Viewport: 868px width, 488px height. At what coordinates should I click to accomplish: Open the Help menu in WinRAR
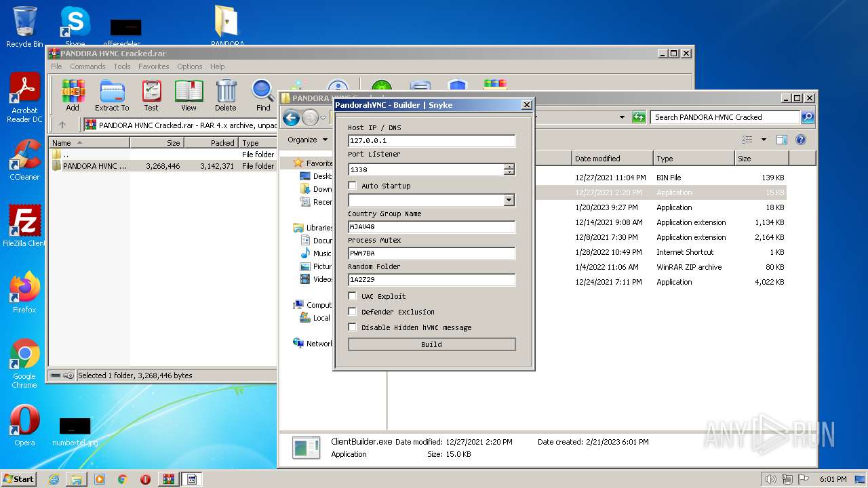click(217, 66)
